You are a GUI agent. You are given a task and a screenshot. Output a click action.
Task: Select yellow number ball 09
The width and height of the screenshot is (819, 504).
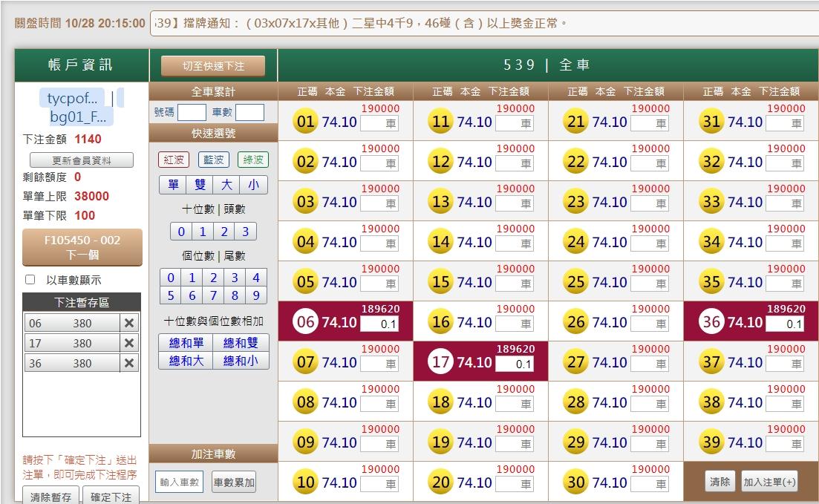[x=306, y=442]
